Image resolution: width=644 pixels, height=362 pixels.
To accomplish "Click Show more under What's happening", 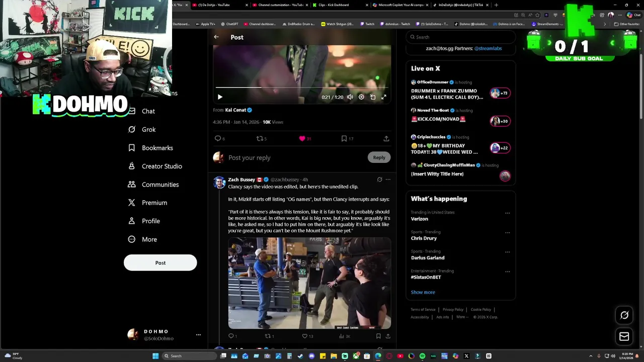I will click(x=423, y=292).
